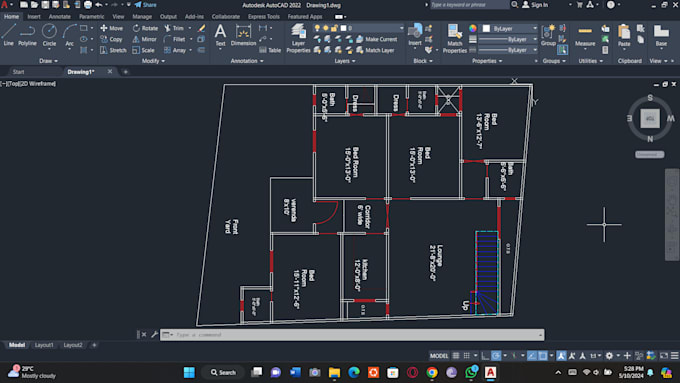Screen dimensions: 680x383
Task: Expand the Layers panel
Action: pos(345,61)
